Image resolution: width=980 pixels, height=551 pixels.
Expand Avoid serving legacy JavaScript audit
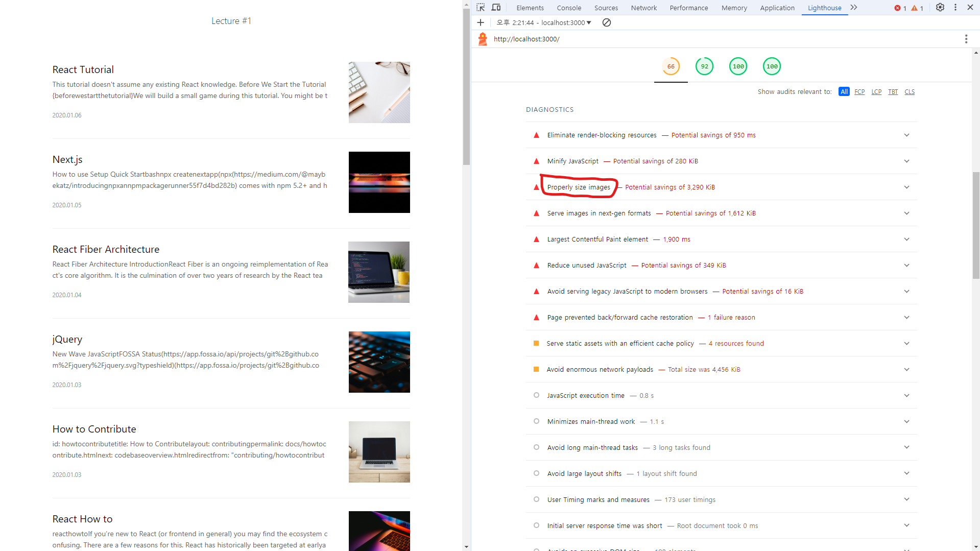click(x=722, y=292)
